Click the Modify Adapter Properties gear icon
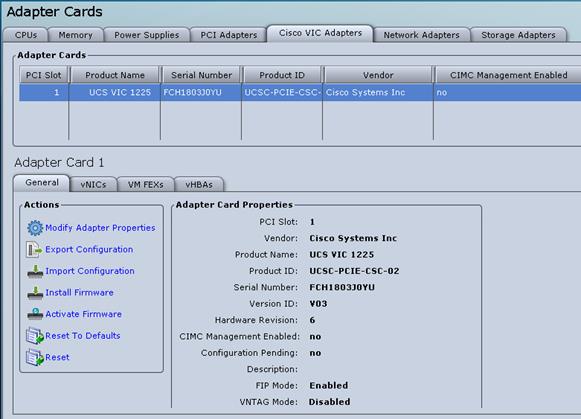581x419 pixels. (x=35, y=228)
